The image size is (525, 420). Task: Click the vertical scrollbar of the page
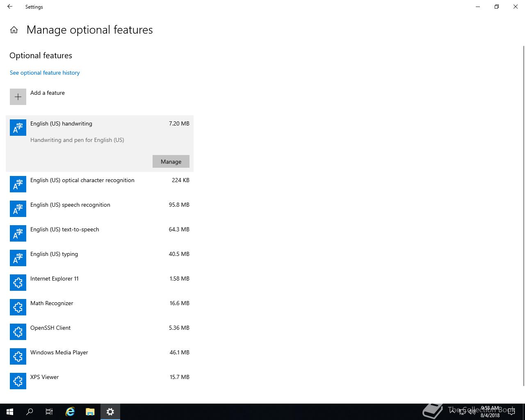coord(523,215)
